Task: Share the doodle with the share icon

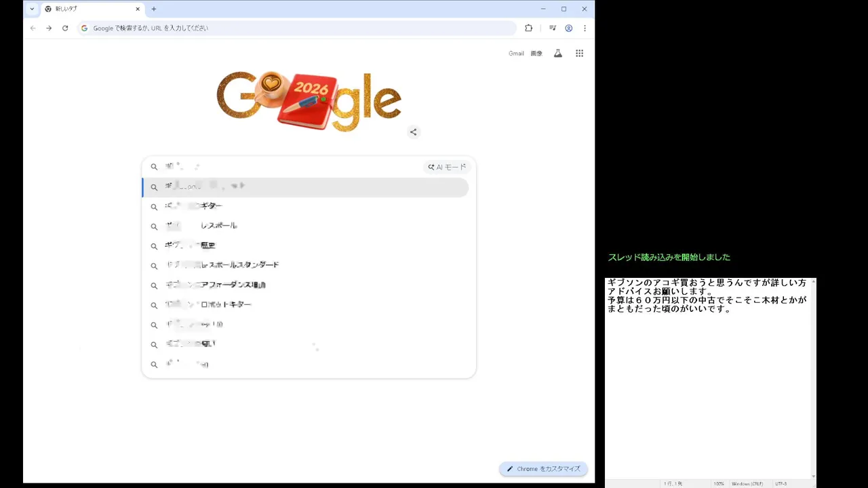Action: click(414, 132)
